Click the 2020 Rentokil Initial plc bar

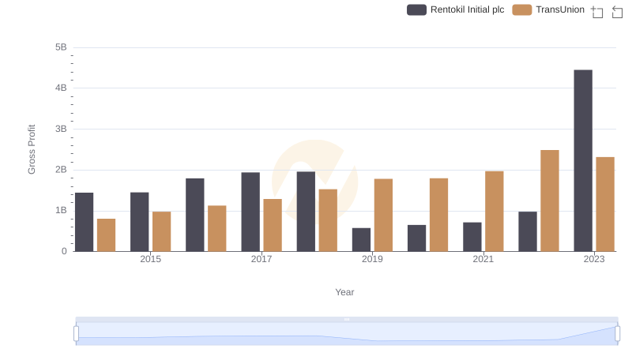point(417,238)
